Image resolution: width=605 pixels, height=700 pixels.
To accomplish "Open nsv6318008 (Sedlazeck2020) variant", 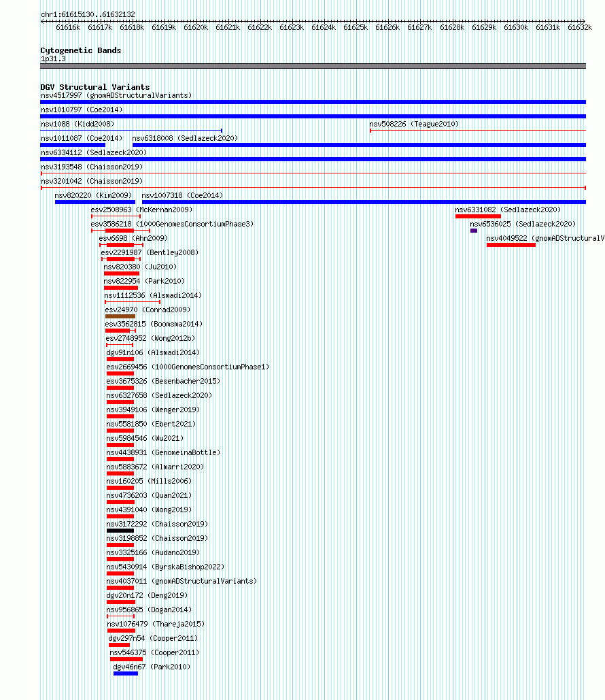I will pyautogui.click(x=185, y=138).
